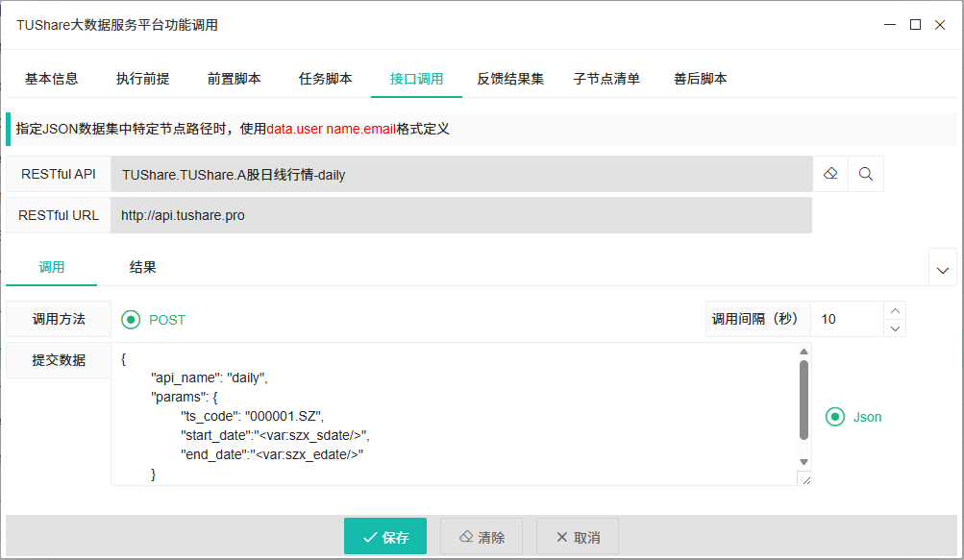Click the eraser icon inside 清除 button

tap(466, 536)
